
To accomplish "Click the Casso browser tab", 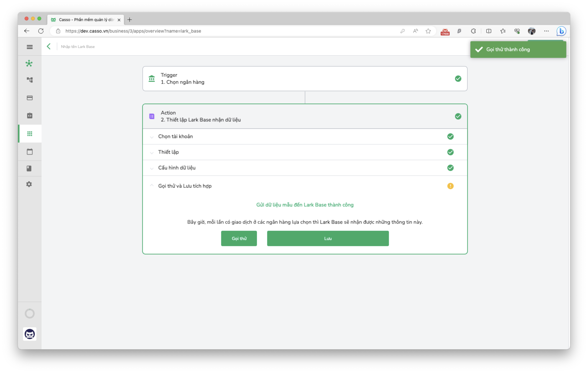I will tap(85, 19).
